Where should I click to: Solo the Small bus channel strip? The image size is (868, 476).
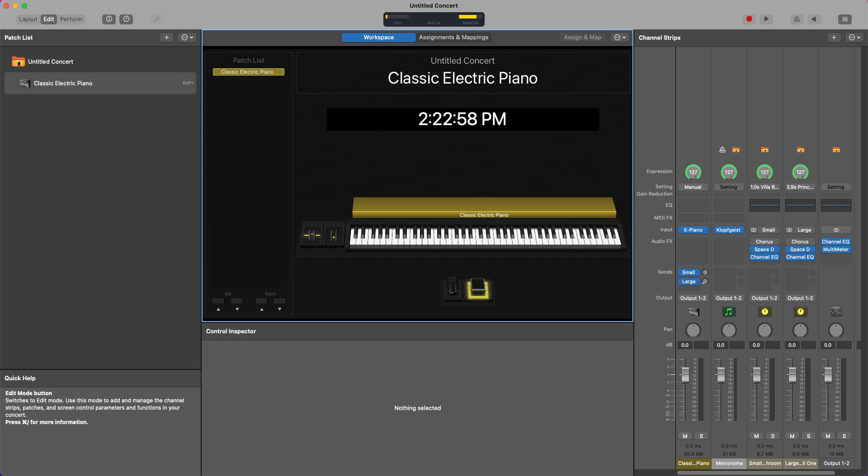[773, 436]
